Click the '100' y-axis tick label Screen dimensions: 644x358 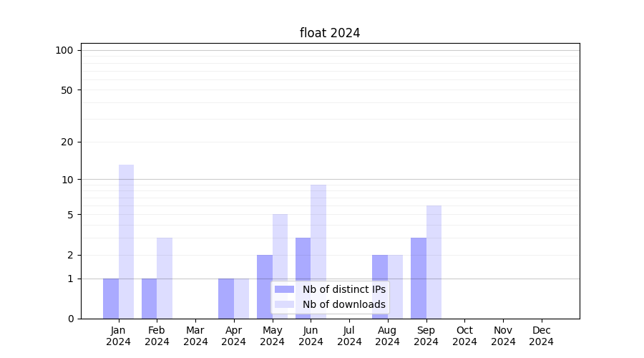point(64,50)
